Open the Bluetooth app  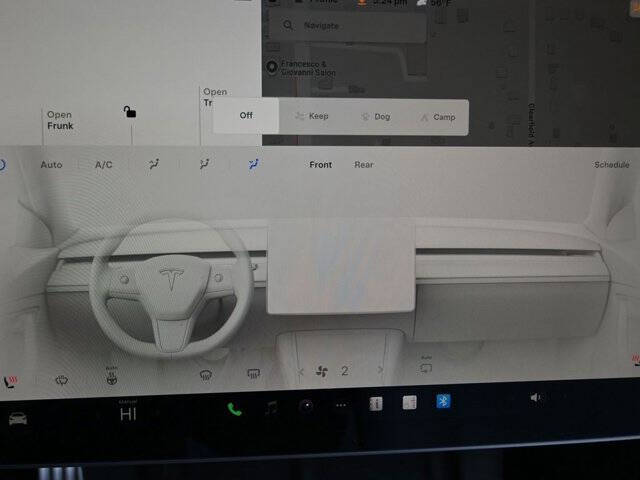(x=443, y=401)
